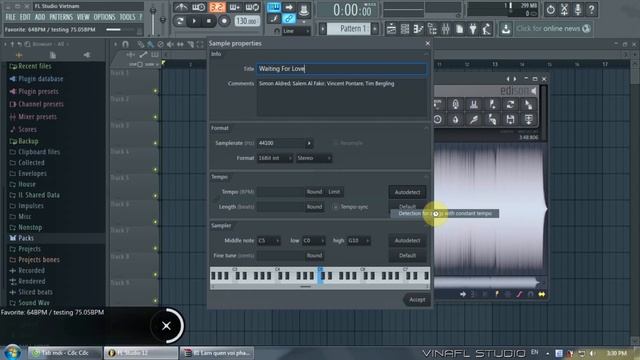Toggle the 3.2 recording countdown
640x360 pixels.
tap(217, 7)
